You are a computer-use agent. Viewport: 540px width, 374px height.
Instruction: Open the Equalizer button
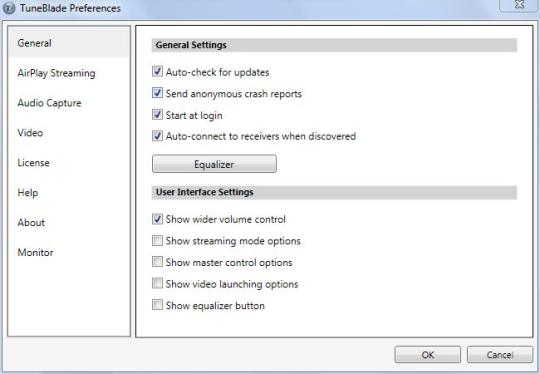(x=214, y=164)
